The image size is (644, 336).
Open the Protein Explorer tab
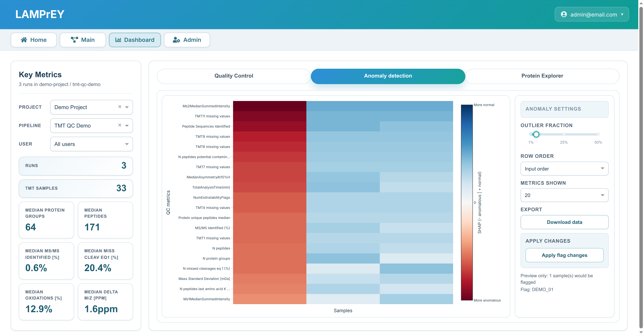[542, 76]
